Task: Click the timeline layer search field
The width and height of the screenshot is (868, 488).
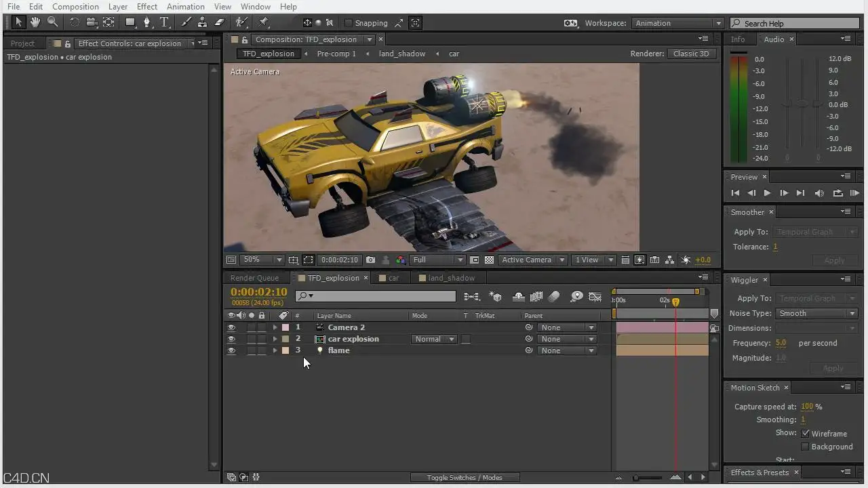Action: coord(376,296)
